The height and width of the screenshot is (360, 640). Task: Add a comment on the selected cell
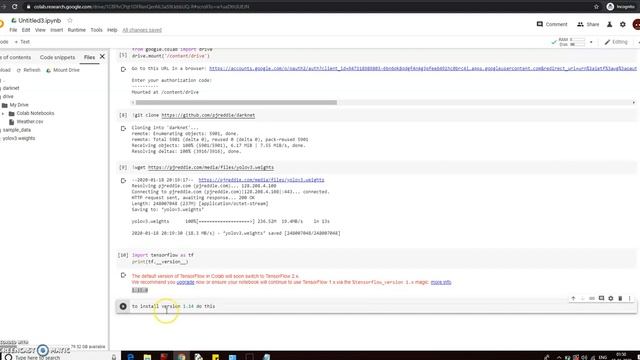click(601, 298)
